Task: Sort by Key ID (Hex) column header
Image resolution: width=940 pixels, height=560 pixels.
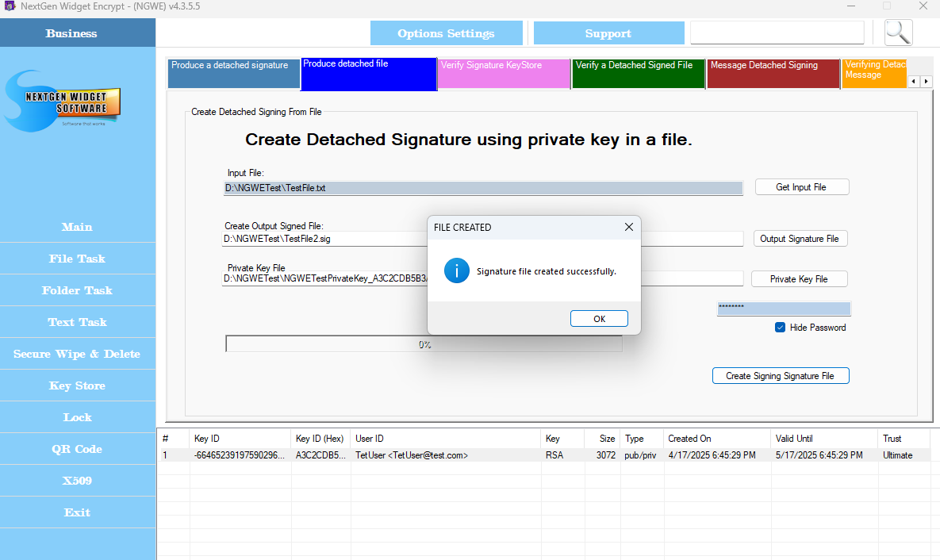Action: pyautogui.click(x=320, y=439)
